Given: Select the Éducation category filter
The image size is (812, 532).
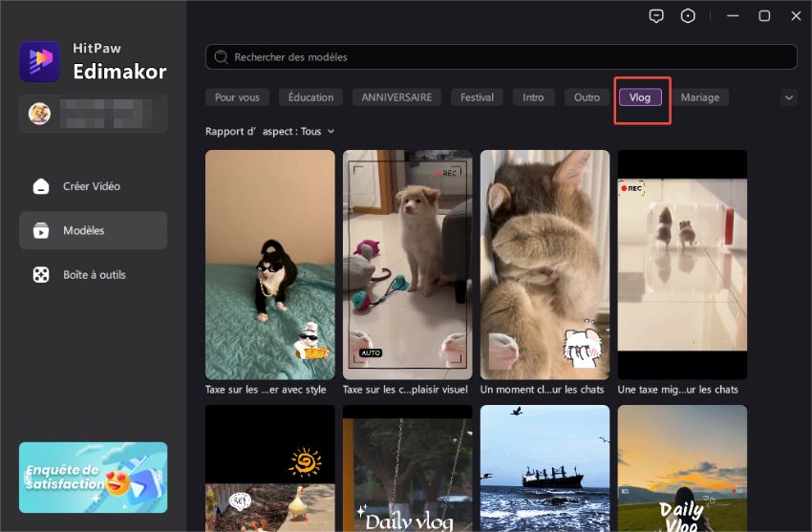Looking at the screenshot, I should coord(310,97).
